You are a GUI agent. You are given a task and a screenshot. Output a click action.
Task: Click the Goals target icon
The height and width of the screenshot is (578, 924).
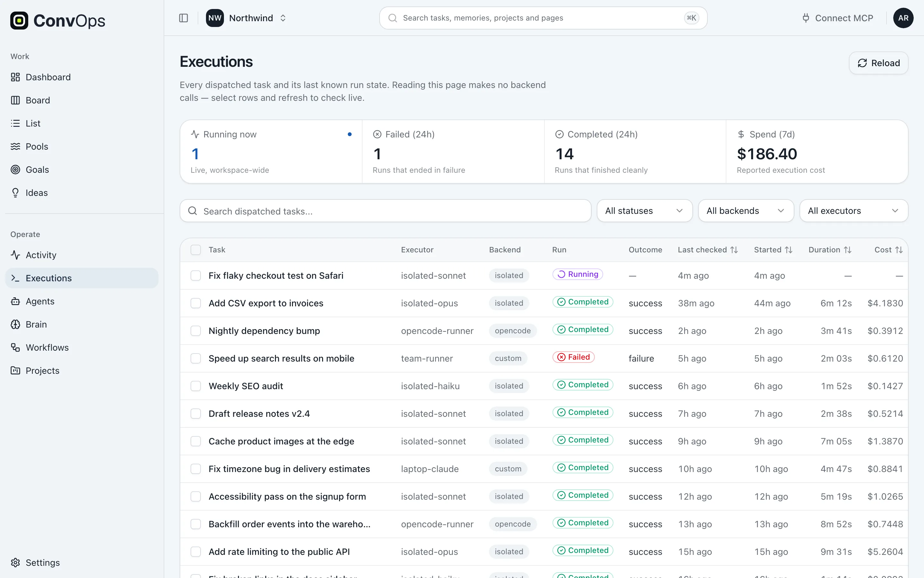click(15, 169)
